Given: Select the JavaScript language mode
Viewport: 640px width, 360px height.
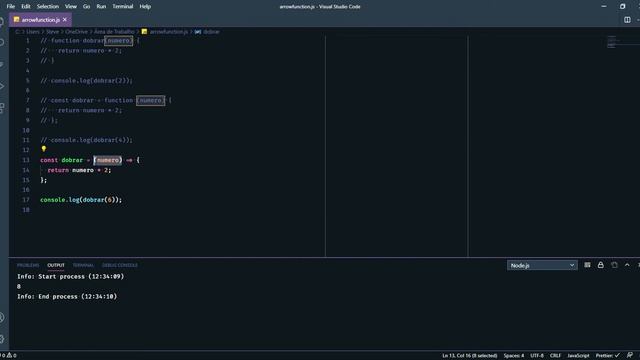Looking at the screenshot, I should point(578,356).
